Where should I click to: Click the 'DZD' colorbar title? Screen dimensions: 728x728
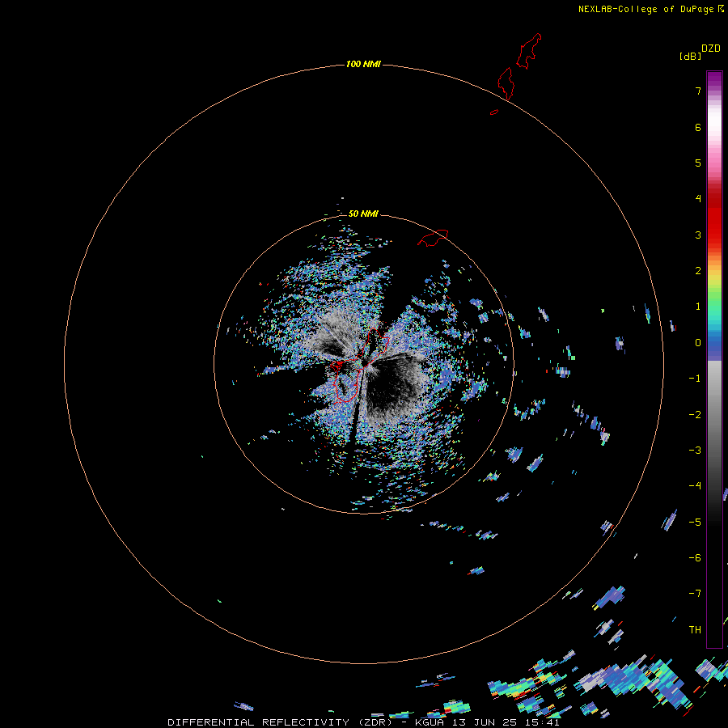point(711,49)
